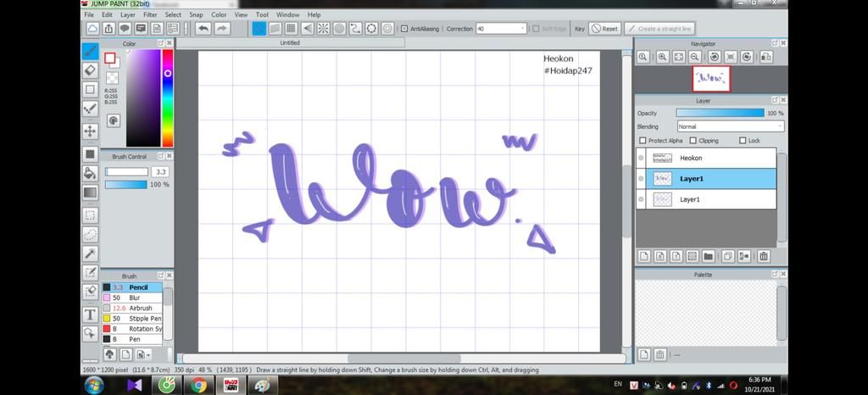Click the brush size 3.3 field

pyautogui.click(x=160, y=172)
